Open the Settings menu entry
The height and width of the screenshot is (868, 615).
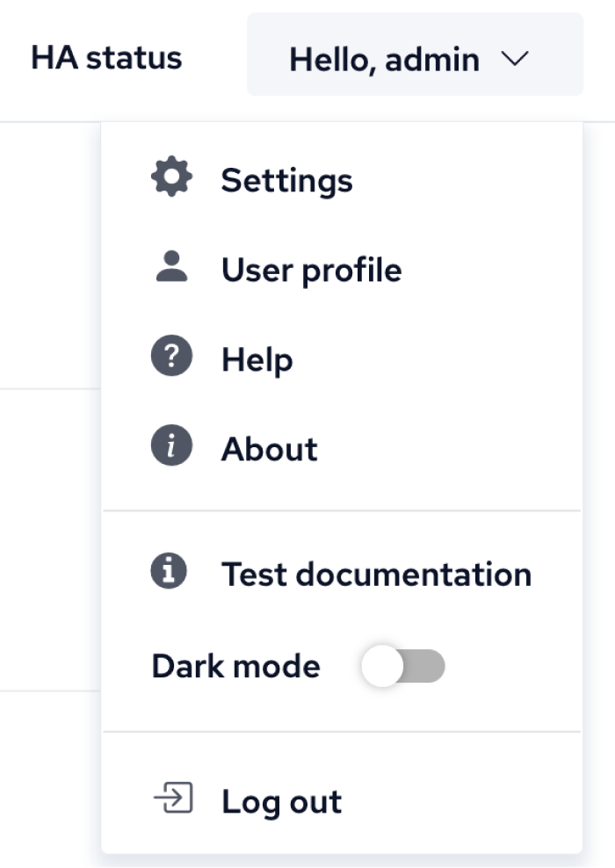[286, 180]
